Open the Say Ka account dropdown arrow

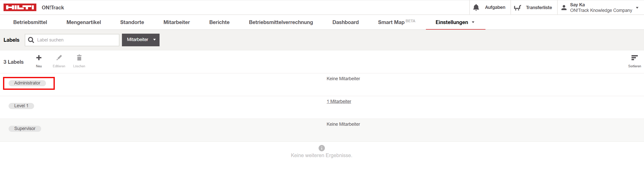coord(637,8)
